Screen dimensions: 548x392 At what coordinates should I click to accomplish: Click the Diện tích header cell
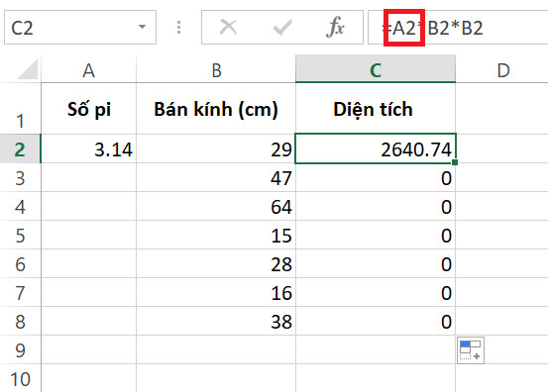pos(376,109)
